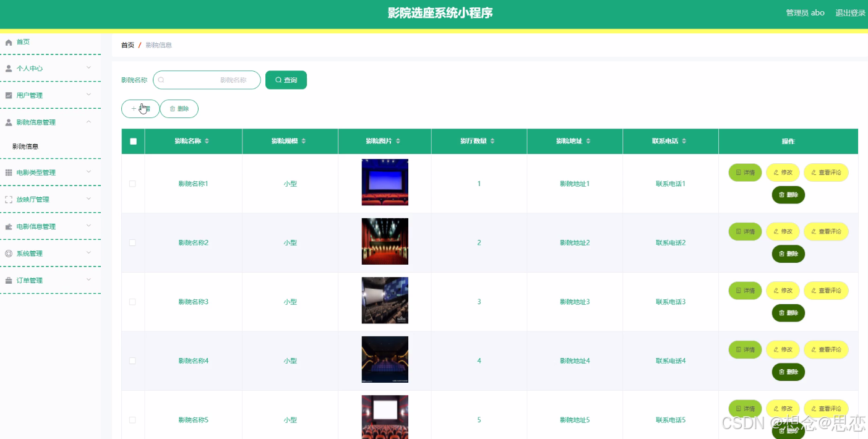Viewport: 868px width, 439px height.
Task: Click the grid icon next to 电影类型管理
Action: click(9, 173)
